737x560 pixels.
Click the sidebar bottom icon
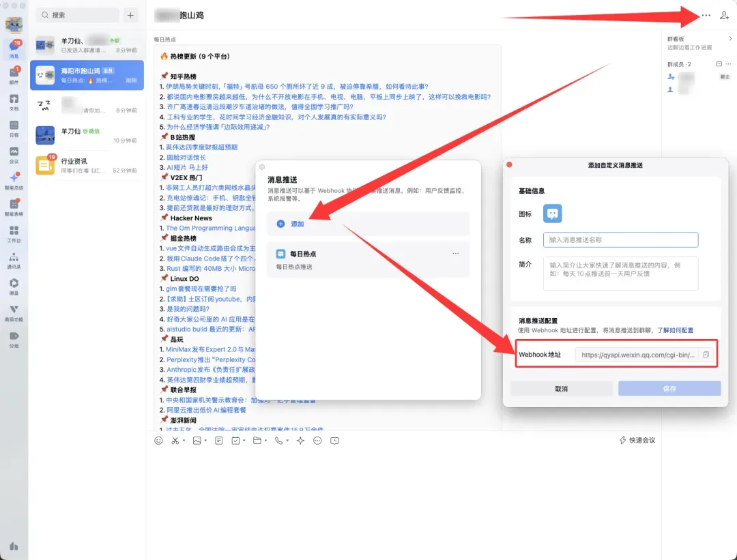coord(14,546)
